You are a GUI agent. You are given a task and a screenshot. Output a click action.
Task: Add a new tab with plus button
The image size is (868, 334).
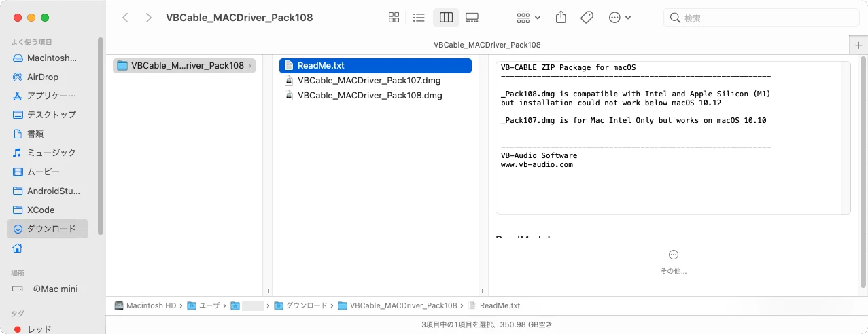859,45
